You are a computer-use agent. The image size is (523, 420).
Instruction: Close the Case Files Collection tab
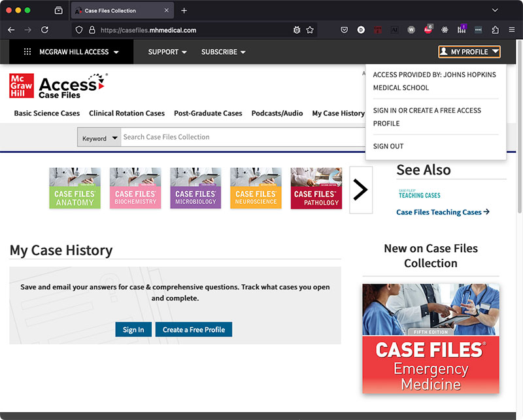167,10
